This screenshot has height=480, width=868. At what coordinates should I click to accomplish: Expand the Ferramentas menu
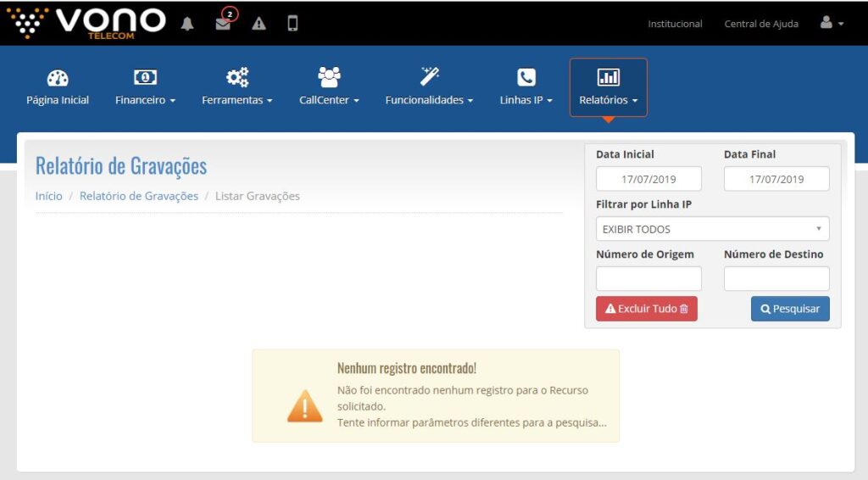tap(237, 88)
